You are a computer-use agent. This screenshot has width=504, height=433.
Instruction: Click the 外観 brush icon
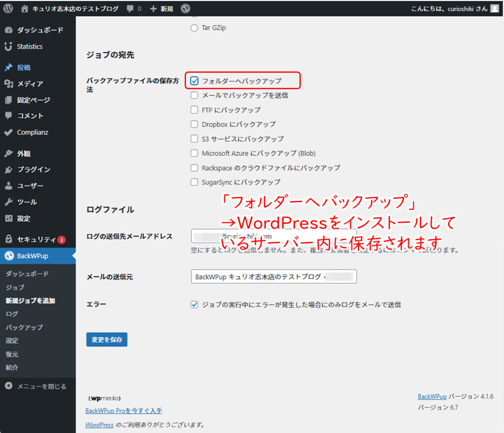coord(8,154)
